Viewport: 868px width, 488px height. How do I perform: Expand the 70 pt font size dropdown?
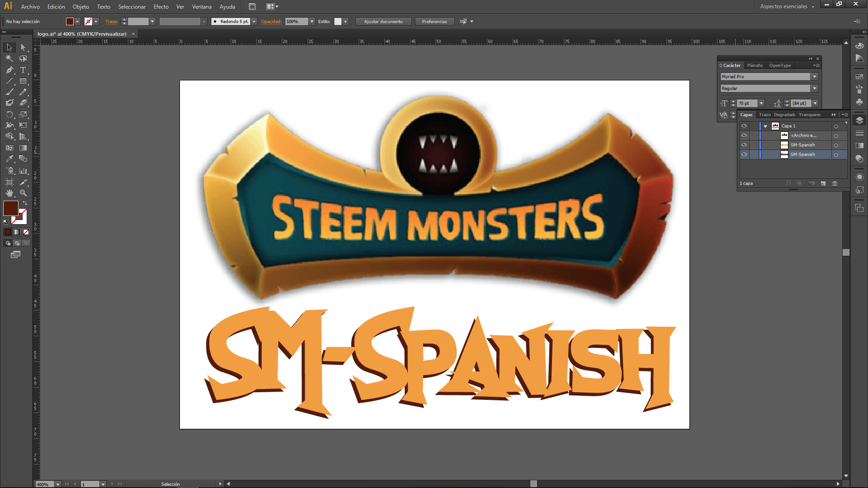click(761, 103)
